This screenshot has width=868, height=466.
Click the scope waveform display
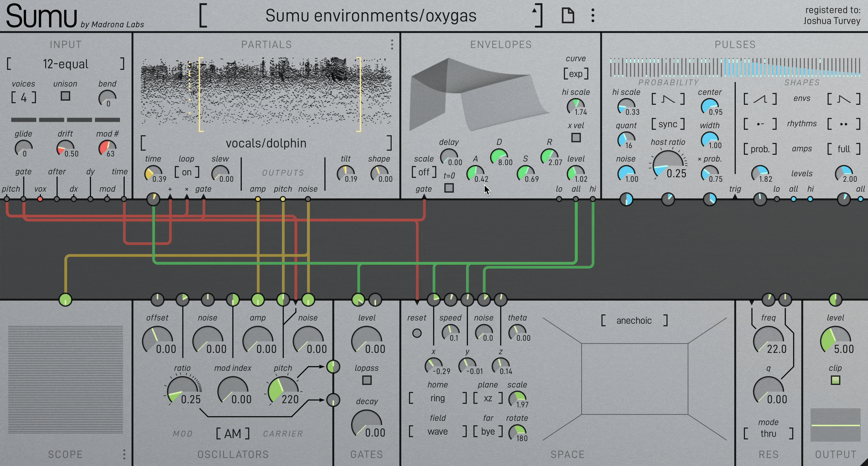click(x=65, y=380)
